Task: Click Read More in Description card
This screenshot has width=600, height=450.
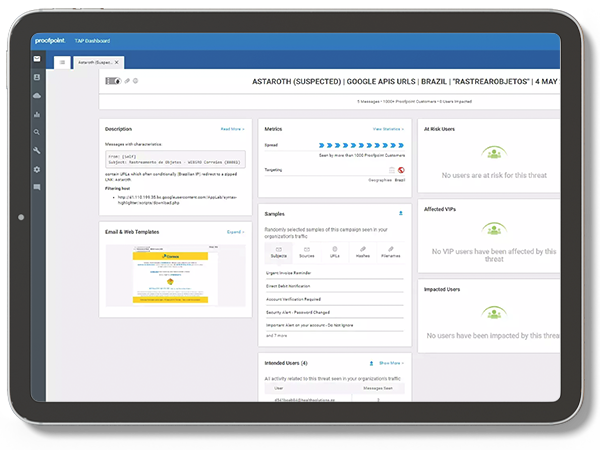Action: pos(232,129)
